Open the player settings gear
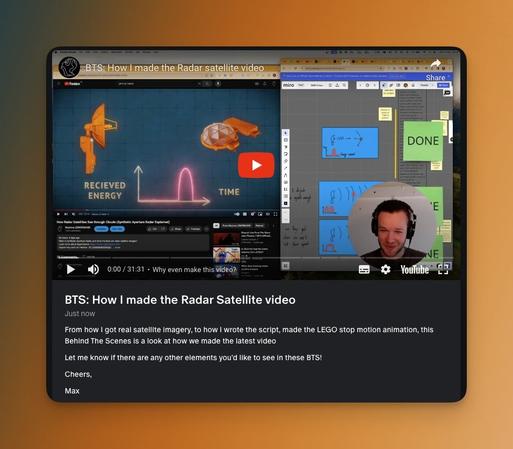 (385, 269)
